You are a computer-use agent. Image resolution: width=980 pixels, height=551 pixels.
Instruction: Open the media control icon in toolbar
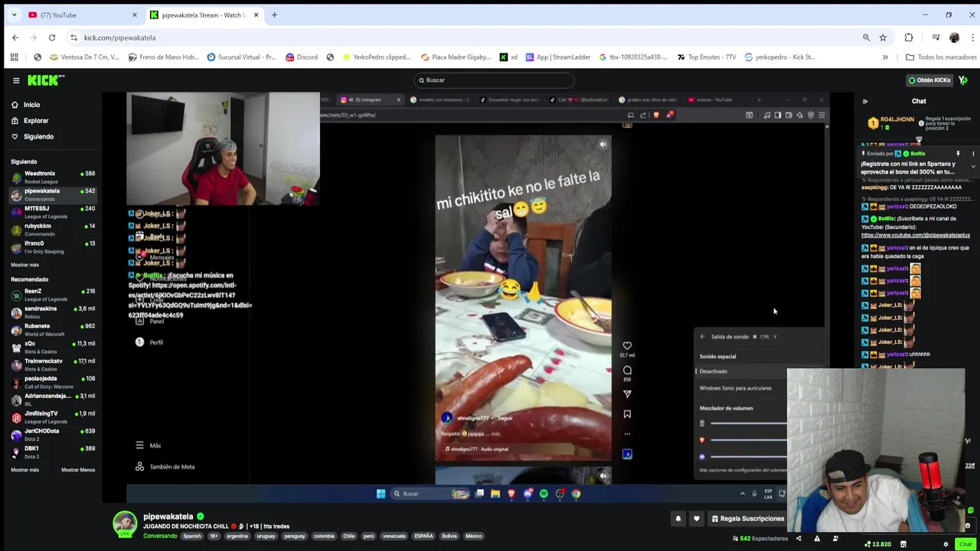936,37
